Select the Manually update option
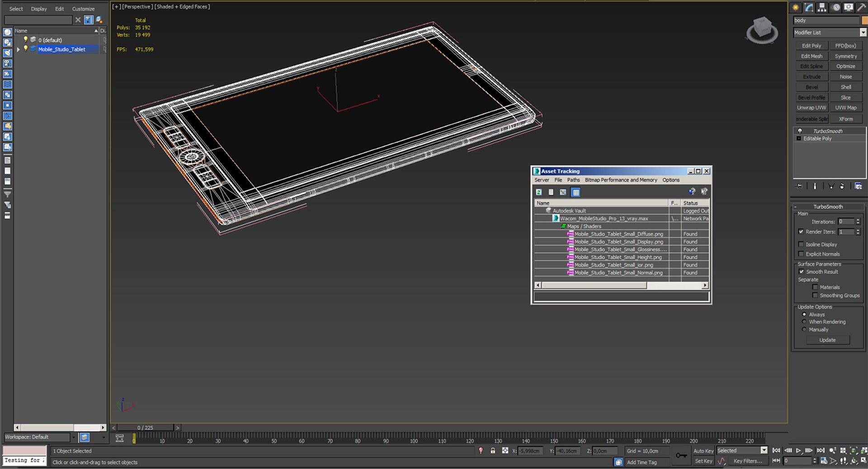The width and height of the screenshot is (868, 469). pyautogui.click(x=804, y=329)
